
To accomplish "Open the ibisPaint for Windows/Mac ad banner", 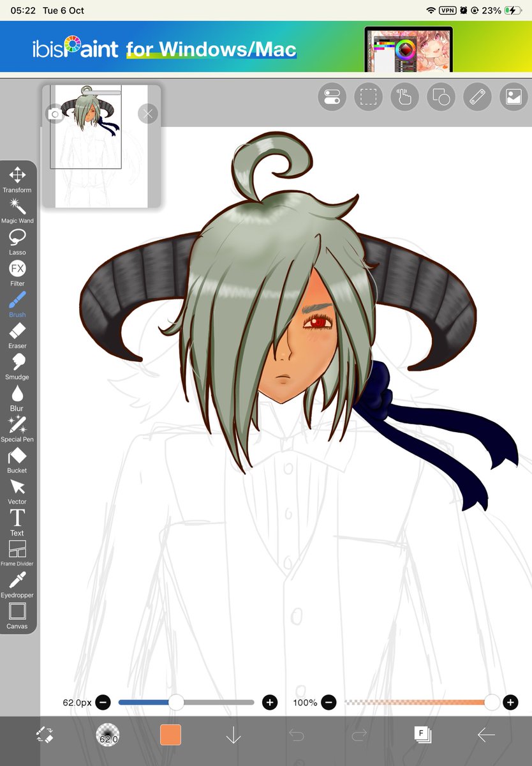I will click(266, 47).
